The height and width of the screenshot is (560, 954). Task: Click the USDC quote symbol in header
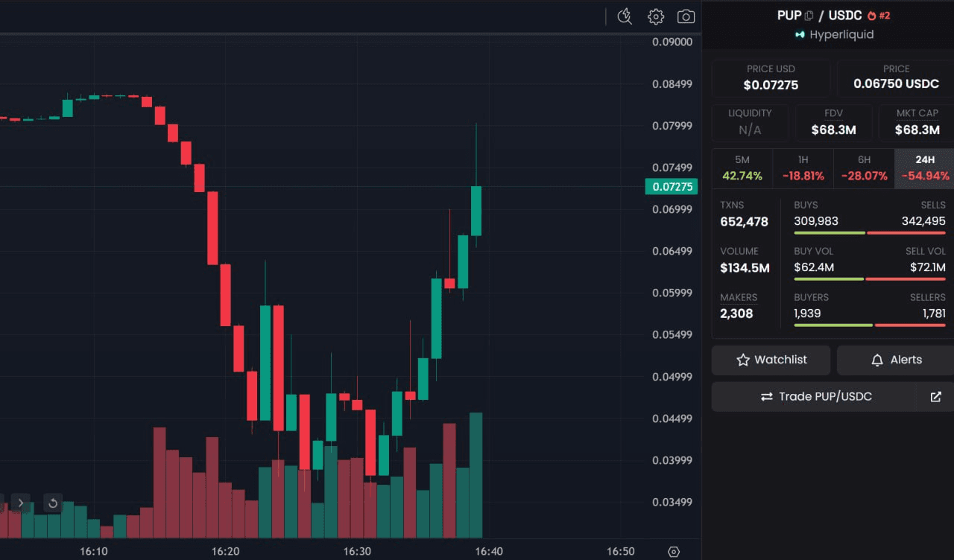tap(845, 16)
